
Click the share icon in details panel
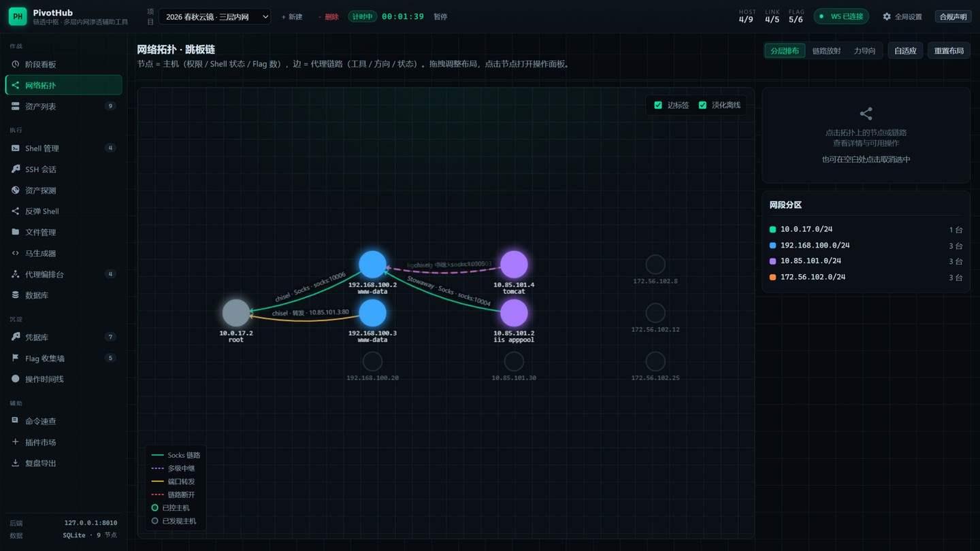coord(866,114)
